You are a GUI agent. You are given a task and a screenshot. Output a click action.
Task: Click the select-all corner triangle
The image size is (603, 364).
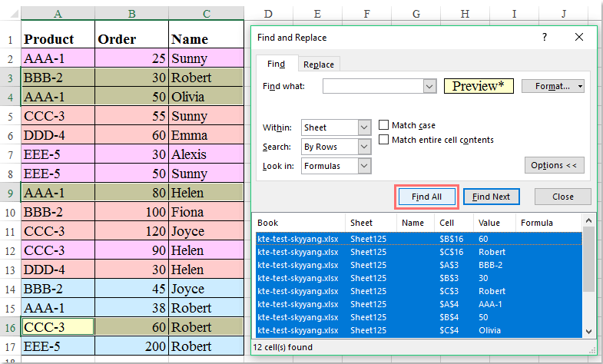point(15,15)
